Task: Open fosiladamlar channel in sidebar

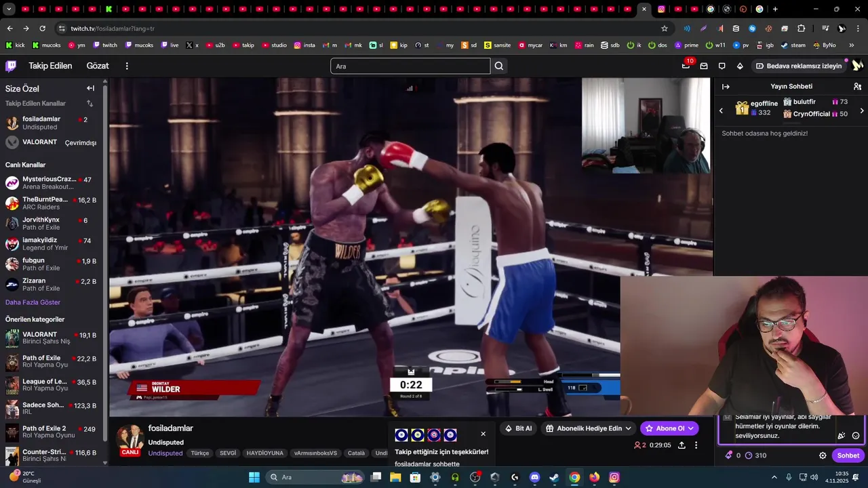Action: [53, 123]
